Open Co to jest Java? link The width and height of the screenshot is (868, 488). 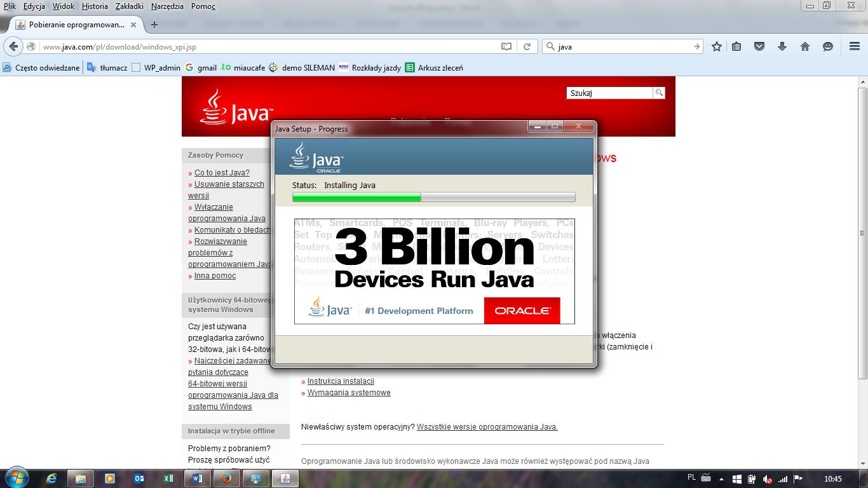[x=222, y=173]
